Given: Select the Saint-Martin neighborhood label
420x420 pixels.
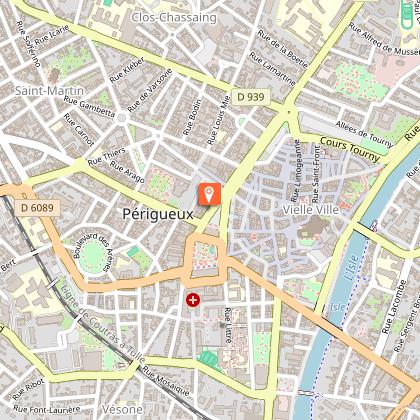Looking at the screenshot, I should point(49,91).
